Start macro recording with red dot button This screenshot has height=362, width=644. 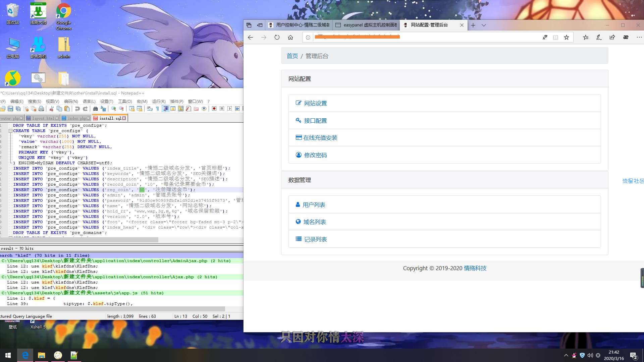coord(214,109)
